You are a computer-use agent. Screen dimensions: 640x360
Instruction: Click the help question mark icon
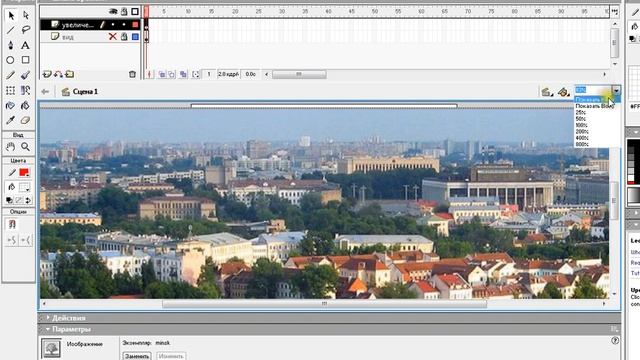[615, 340]
